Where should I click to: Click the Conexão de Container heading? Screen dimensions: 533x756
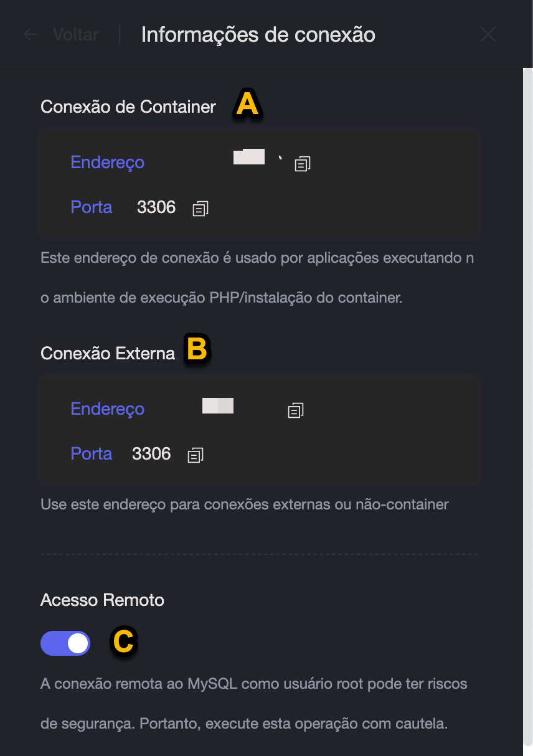coord(128,107)
